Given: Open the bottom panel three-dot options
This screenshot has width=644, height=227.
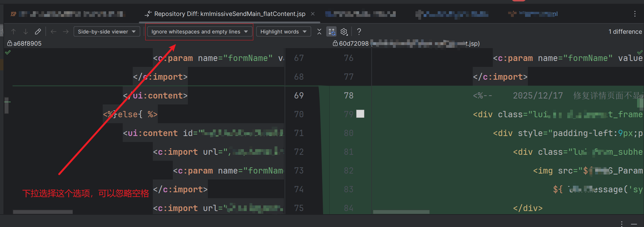Looking at the screenshot, I should [622, 224].
